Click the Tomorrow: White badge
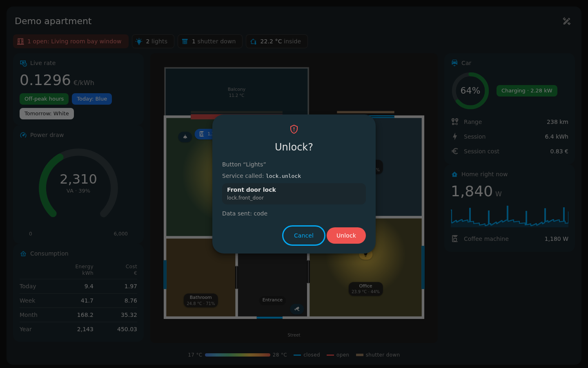Viewport: 588px width, 368px height. (x=47, y=114)
